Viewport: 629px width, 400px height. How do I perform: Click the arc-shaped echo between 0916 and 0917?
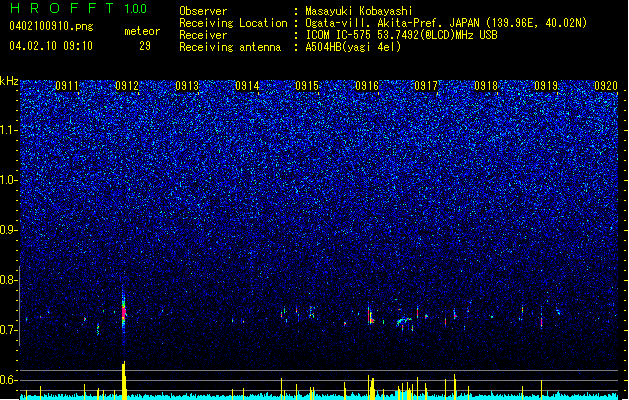[404, 321]
